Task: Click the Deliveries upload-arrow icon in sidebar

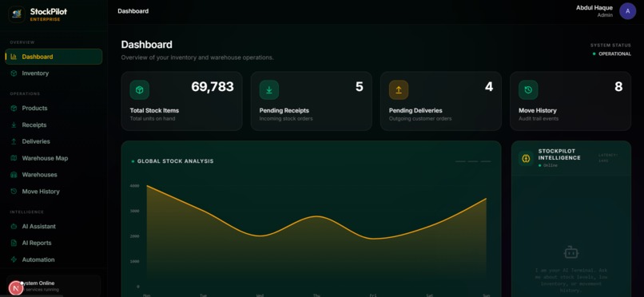Action: click(14, 141)
